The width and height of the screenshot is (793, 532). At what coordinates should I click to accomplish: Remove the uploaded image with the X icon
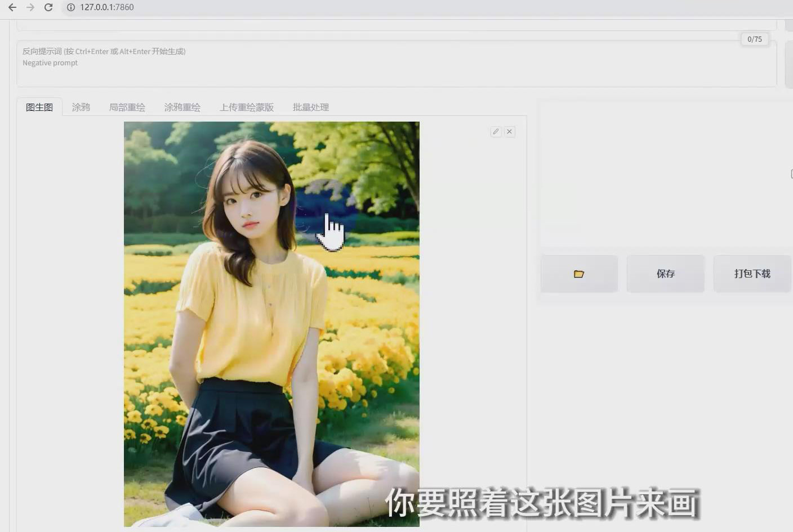(x=510, y=132)
